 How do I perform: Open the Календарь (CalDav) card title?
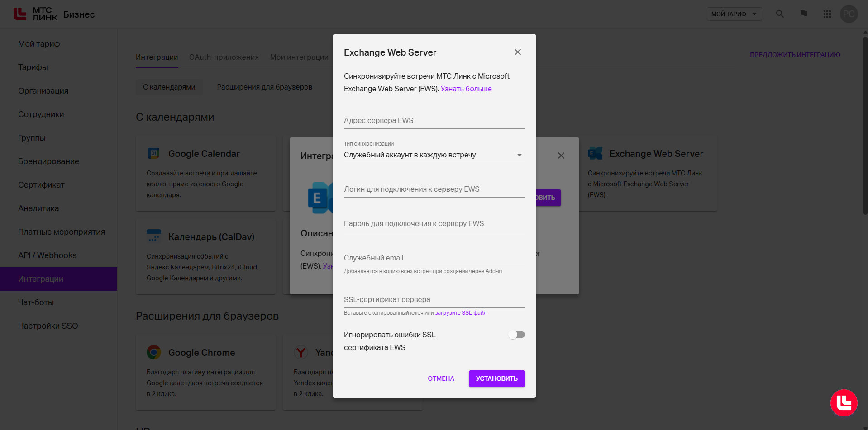point(211,237)
